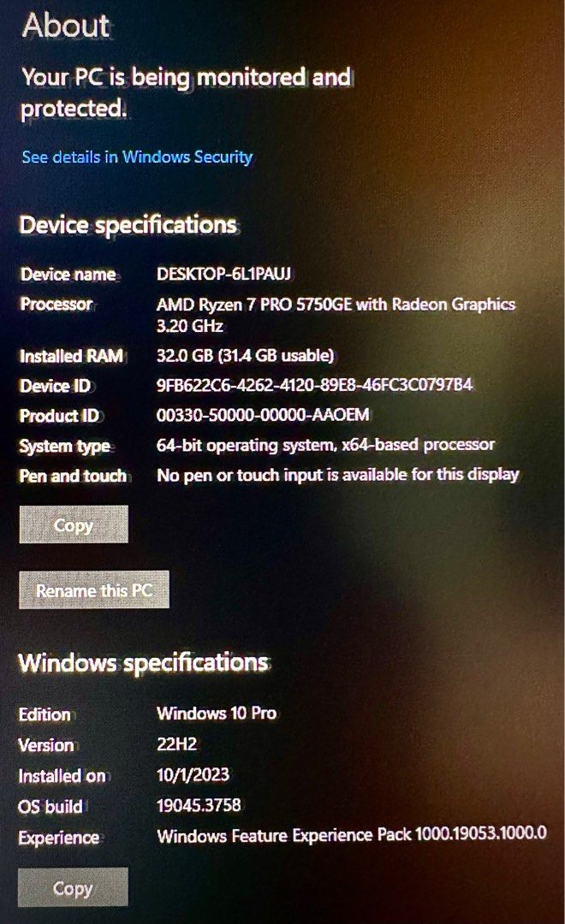Viewport: 565px width, 924px height.
Task: Click the Device specifications heading
Action: (128, 224)
